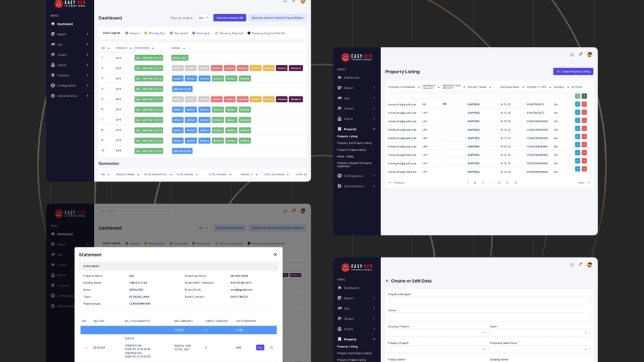Click the help icon in Create or Edit Data window
Viewport: 644px width, 362px height.
pos(572,265)
